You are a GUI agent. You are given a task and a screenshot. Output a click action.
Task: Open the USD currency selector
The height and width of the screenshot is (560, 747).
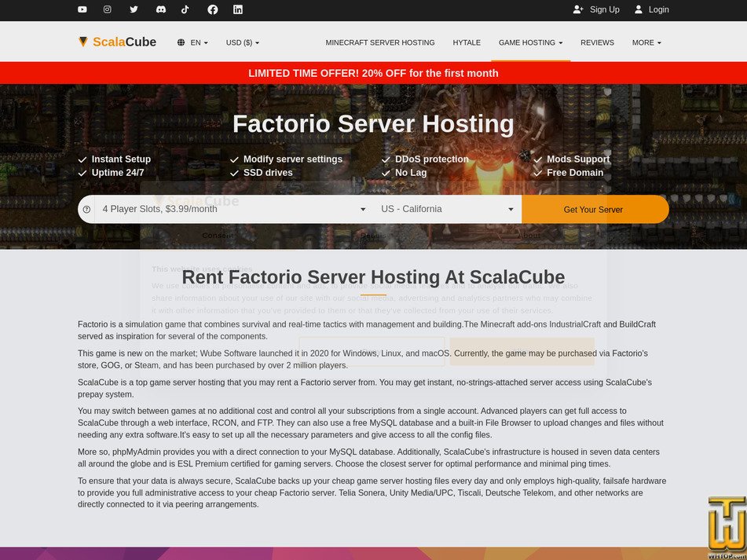(242, 42)
